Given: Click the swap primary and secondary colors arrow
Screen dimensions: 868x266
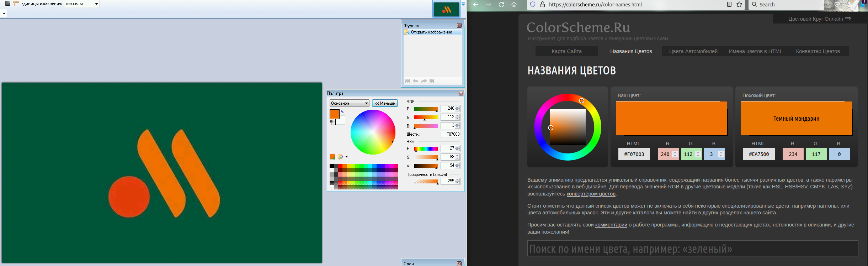Looking at the screenshot, I should pyautogui.click(x=342, y=112).
